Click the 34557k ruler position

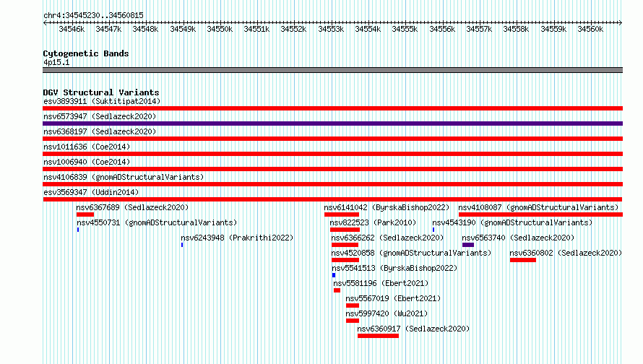point(479,29)
